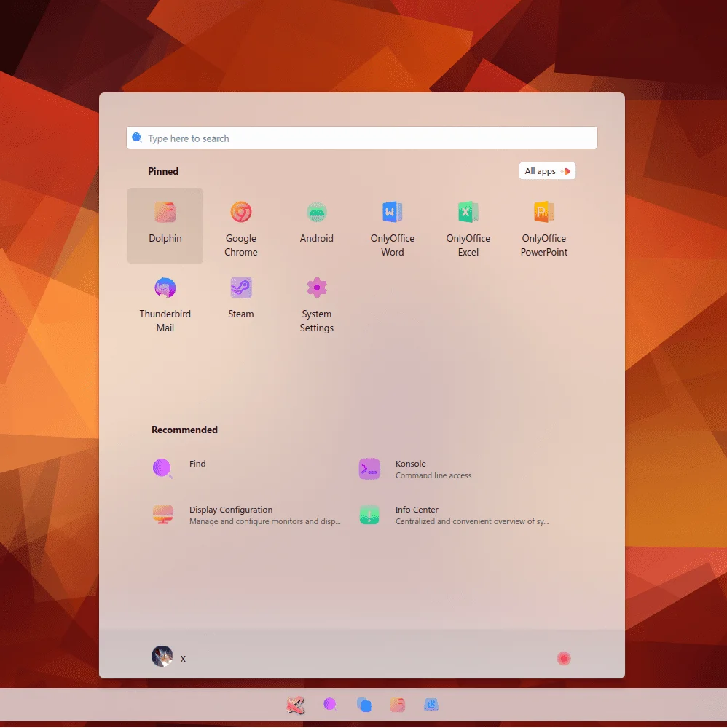Click 'Centralized and convenient overview' description text
The width and height of the screenshot is (727, 728).
tap(472, 521)
